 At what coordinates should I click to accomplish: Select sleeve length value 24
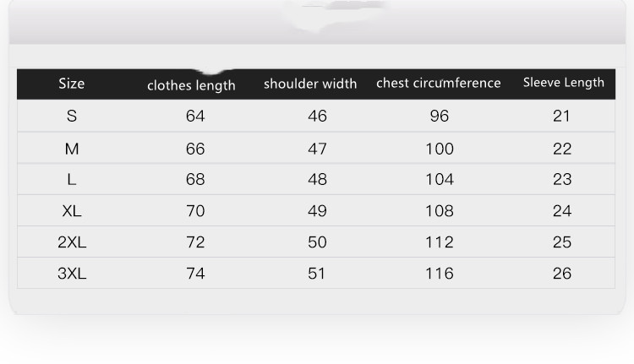tap(562, 211)
